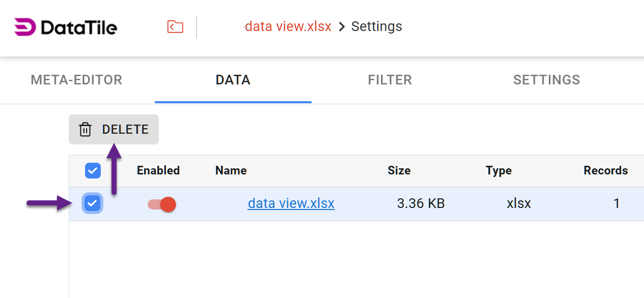
Task: Click the trash icon inside the DELETE button
Action: [85, 129]
